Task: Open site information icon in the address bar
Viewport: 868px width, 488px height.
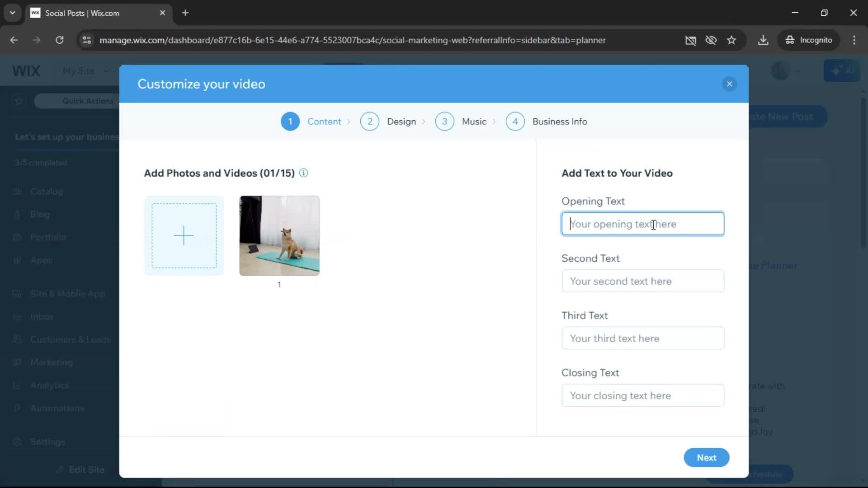Action: pos(87,40)
